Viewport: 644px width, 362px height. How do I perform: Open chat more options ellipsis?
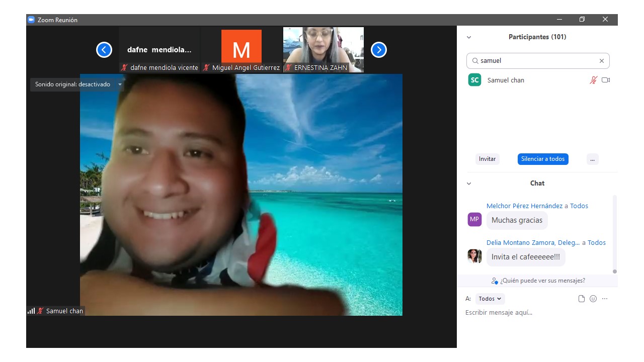click(x=605, y=299)
